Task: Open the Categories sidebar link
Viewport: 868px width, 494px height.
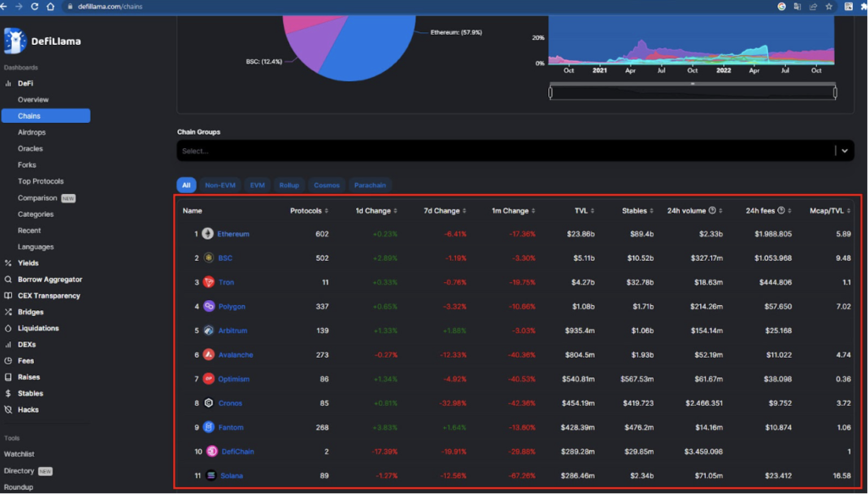Action: tap(36, 214)
